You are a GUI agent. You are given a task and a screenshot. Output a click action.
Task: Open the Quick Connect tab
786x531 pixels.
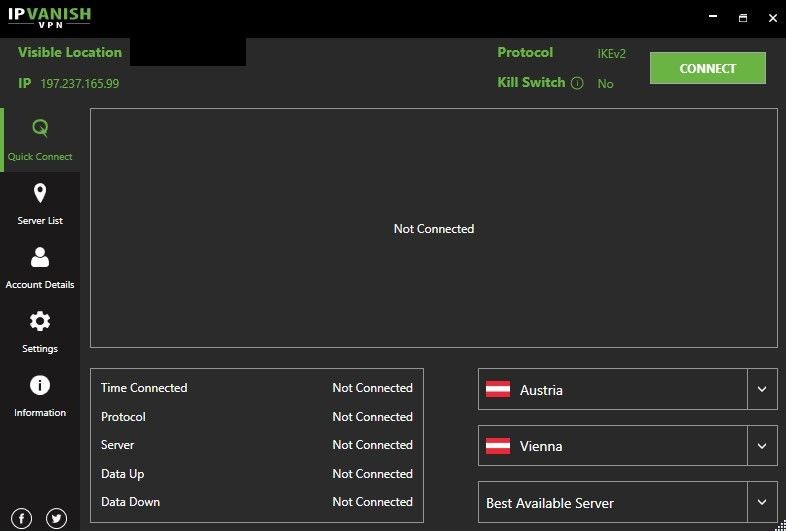(x=40, y=140)
